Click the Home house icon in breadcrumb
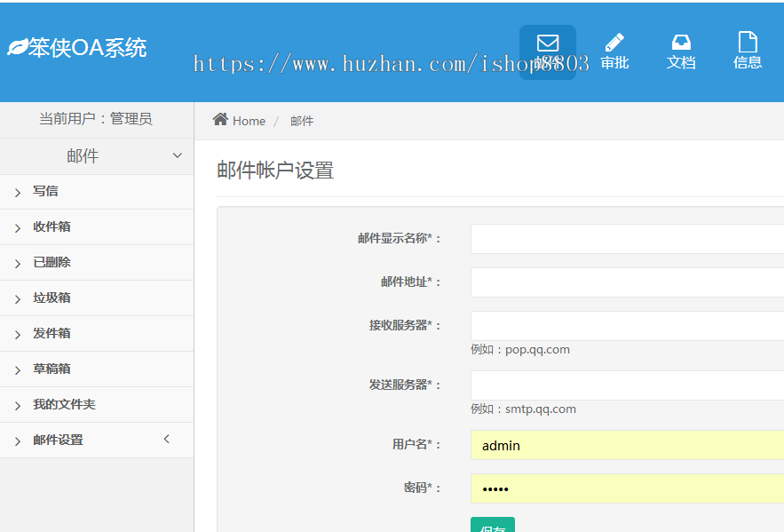This screenshot has height=532, width=784. click(220, 119)
